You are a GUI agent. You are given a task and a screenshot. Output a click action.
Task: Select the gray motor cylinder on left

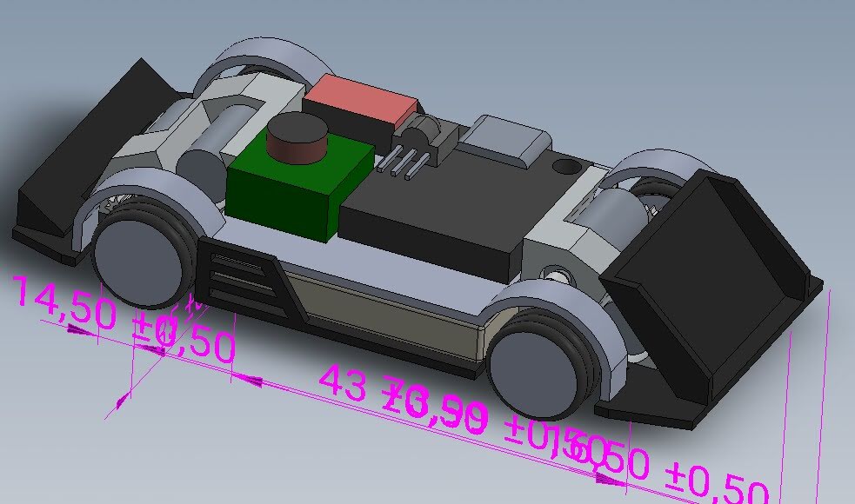point(200,168)
